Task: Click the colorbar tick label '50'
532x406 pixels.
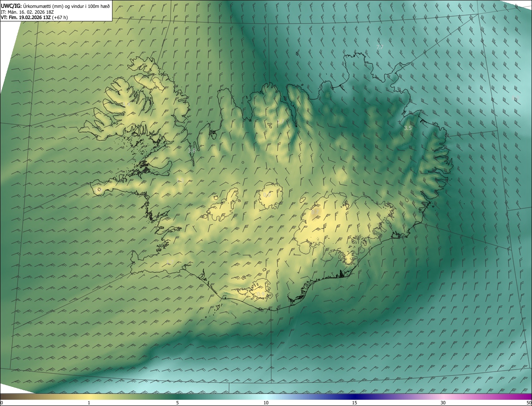Action: point(529,403)
